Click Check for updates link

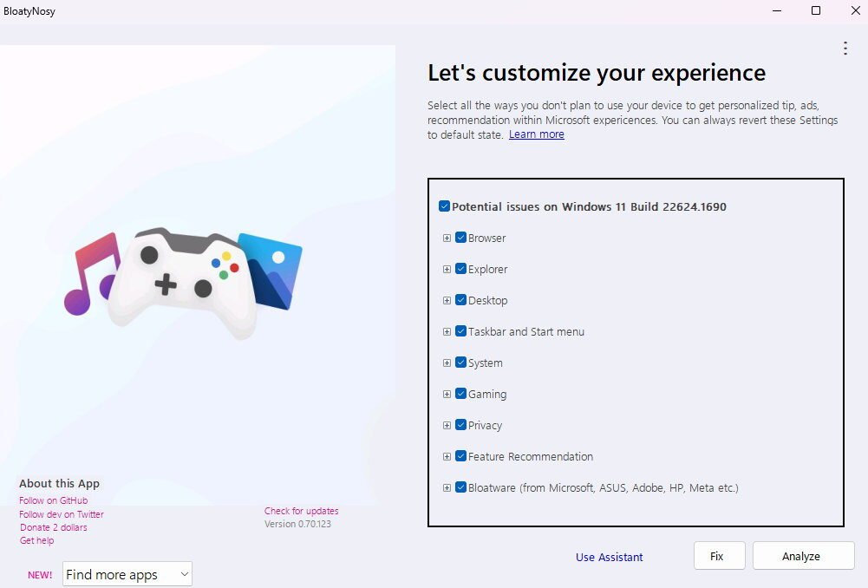(x=301, y=511)
